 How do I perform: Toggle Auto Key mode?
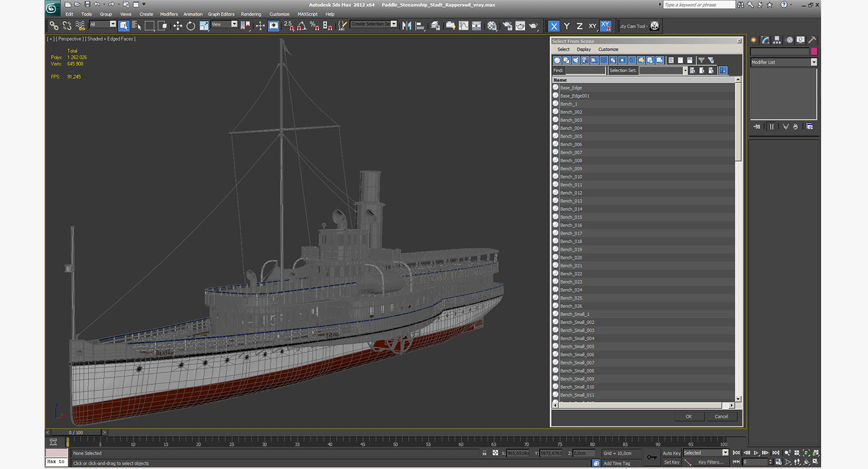tap(672, 453)
